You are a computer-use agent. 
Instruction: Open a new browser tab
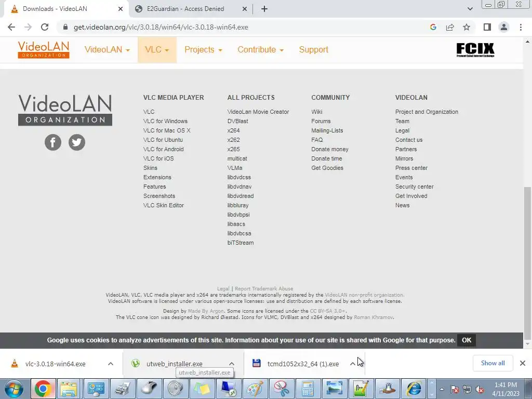click(x=264, y=9)
